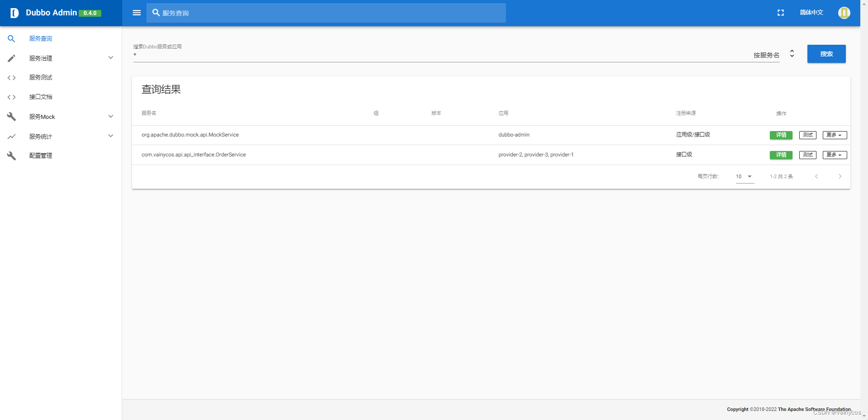
Task: Expand the 服务统计 menu chevron
Action: (x=111, y=136)
